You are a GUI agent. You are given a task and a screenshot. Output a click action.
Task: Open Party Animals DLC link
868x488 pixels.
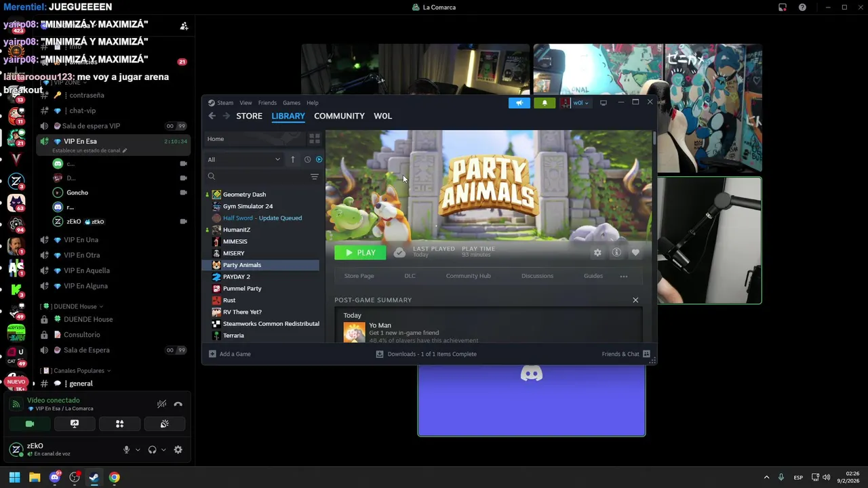410,276
